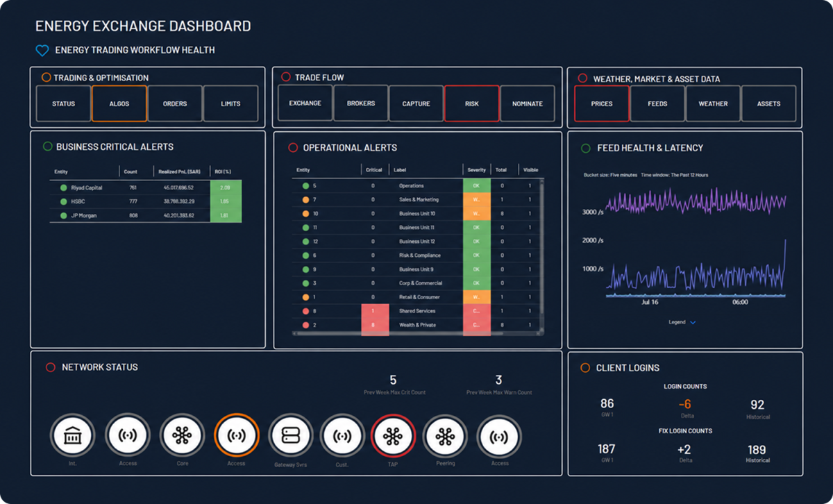Viewport: 833px width, 504px height.
Task: Click green status ring of Business Critical Alerts
Action: pos(47,146)
